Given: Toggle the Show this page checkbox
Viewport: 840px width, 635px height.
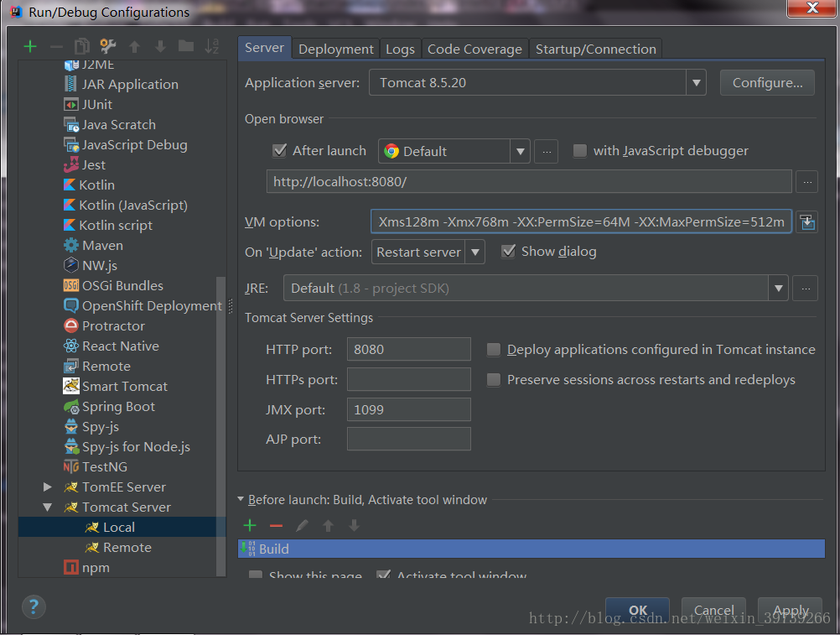Looking at the screenshot, I should pos(256,575).
